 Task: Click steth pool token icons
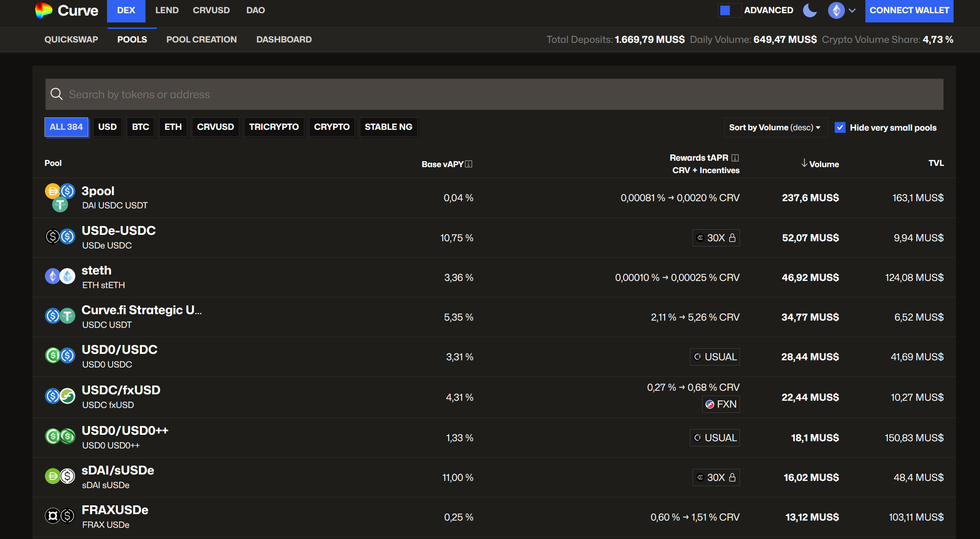point(60,277)
